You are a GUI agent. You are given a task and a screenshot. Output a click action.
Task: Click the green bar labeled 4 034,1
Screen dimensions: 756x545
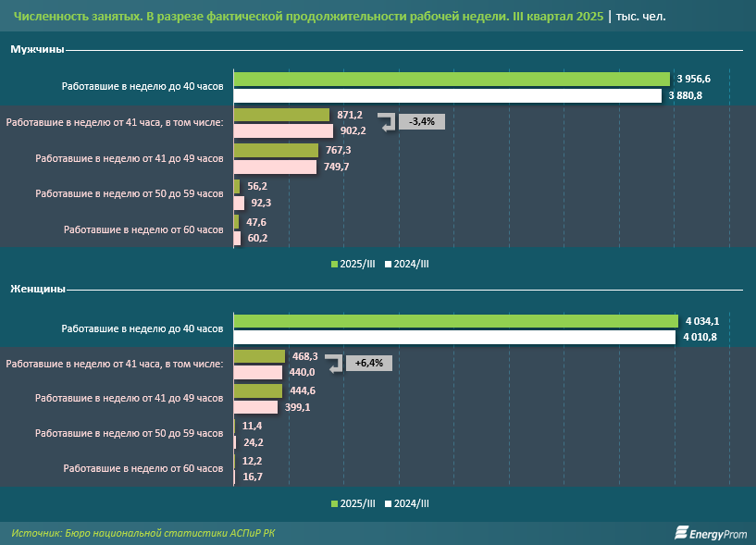click(455, 320)
